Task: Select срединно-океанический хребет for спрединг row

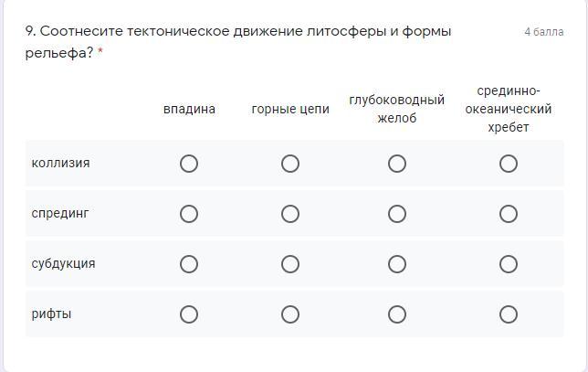Action: coord(509,214)
